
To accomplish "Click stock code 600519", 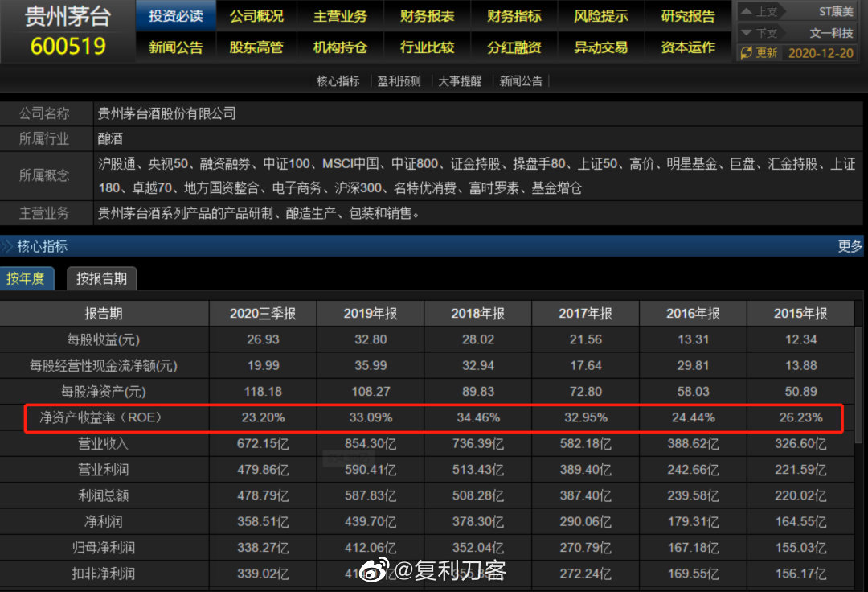I will 68,47.
